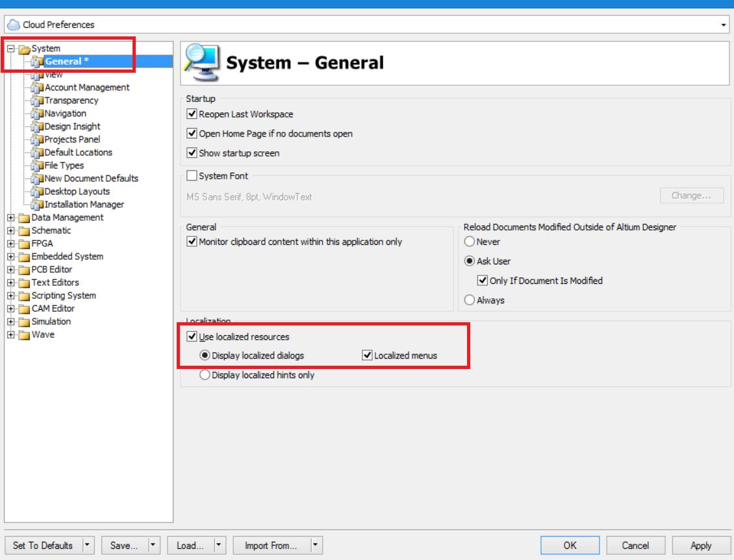Image resolution: width=734 pixels, height=560 pixels.
Task: Open the Navigation settings page
Action: point(65,114)
